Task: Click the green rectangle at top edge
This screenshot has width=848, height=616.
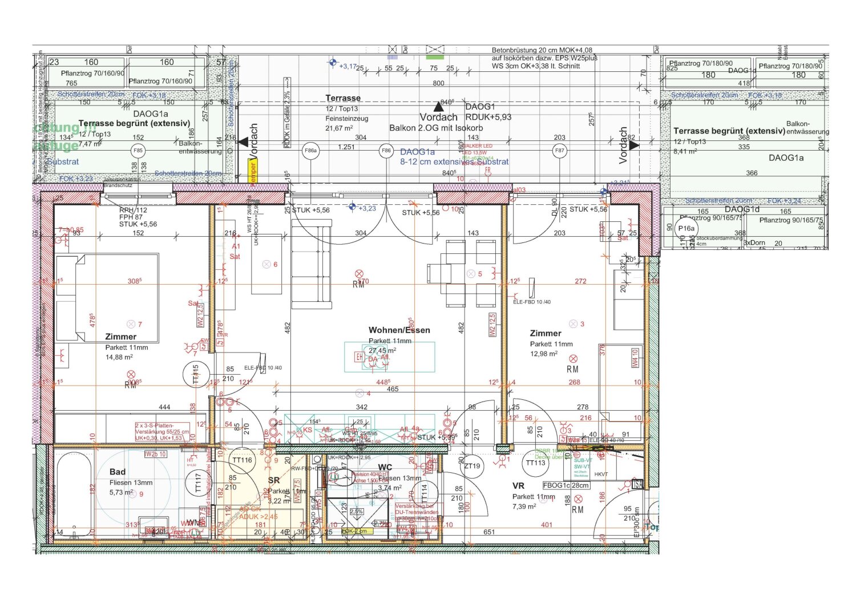Action: [x=435, y=57]
